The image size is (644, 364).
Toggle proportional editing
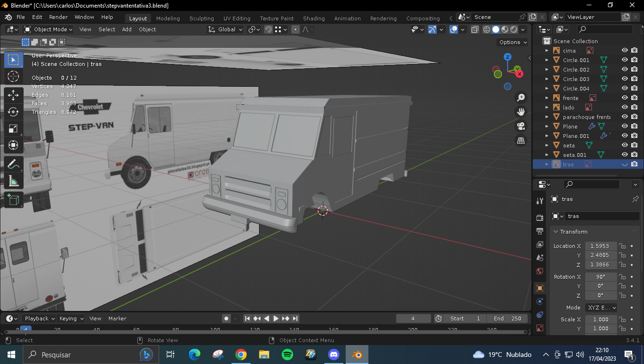[295, 29]
